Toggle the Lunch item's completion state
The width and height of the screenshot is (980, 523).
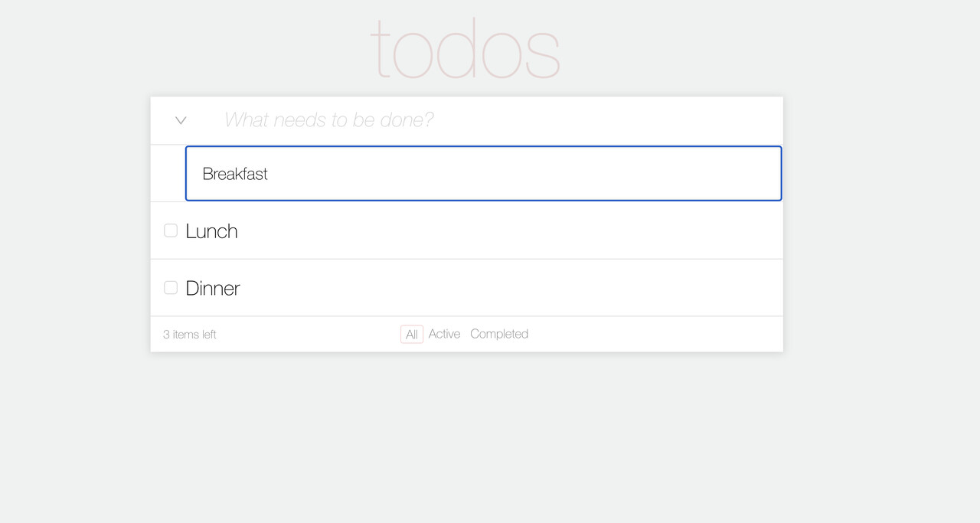click(170, 230)
